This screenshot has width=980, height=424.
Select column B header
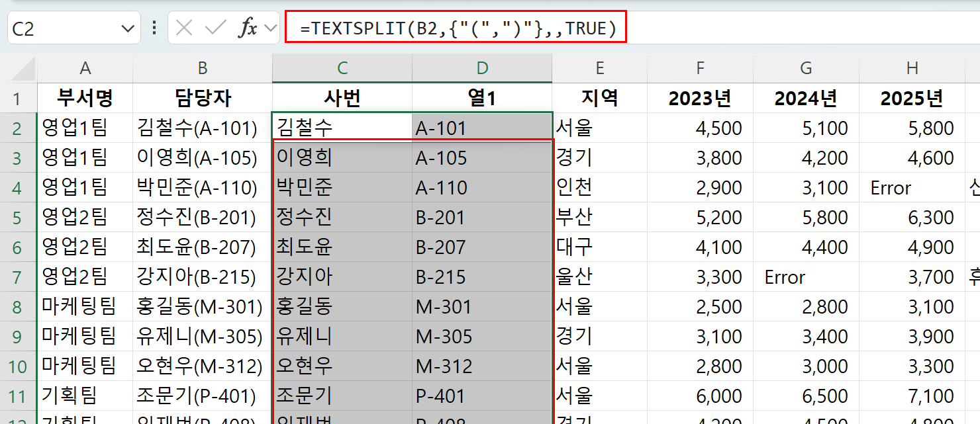pyautogui.click(x=203, y=68)
